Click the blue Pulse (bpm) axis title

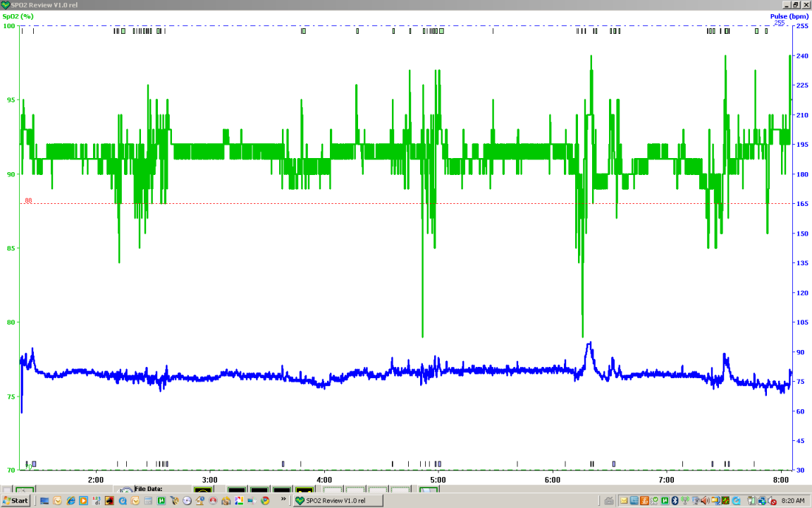pyautogui.click(x=789, y=16)
